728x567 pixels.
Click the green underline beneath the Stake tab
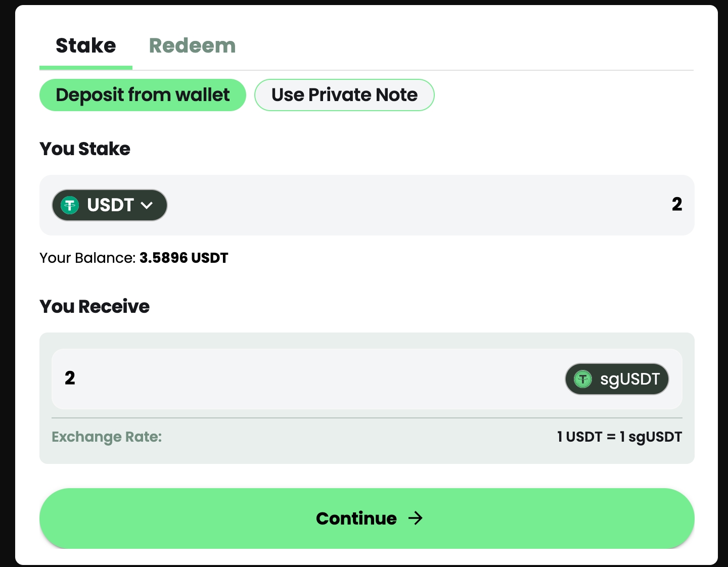[86, 68]
